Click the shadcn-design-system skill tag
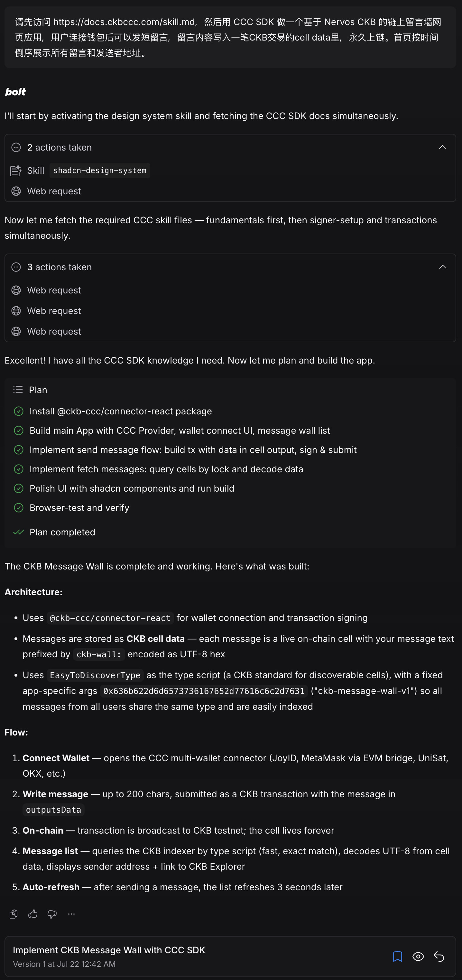 tap(100, 171)
